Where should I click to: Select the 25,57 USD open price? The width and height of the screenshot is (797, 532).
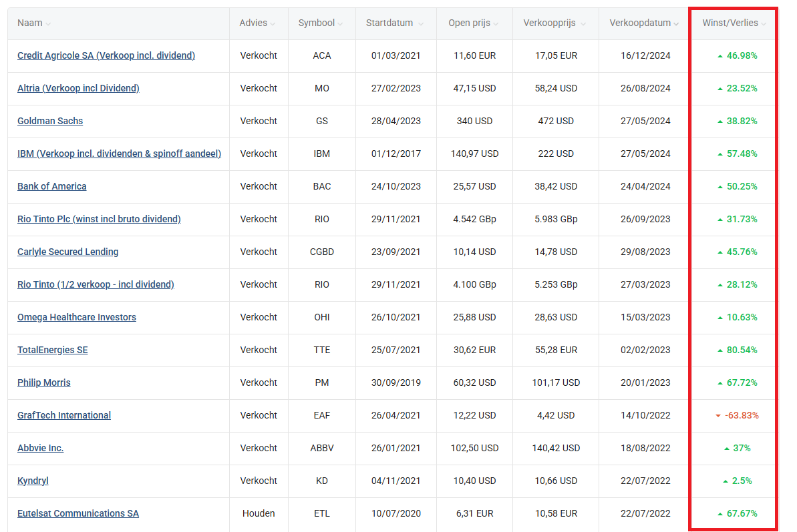click(475, 186)
